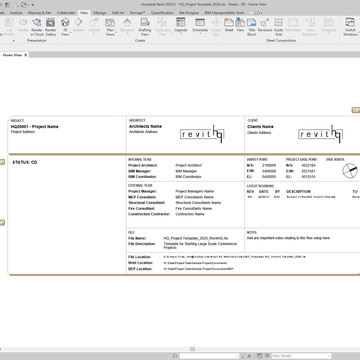Click the 'Clients Name' text

click(260, 127)
